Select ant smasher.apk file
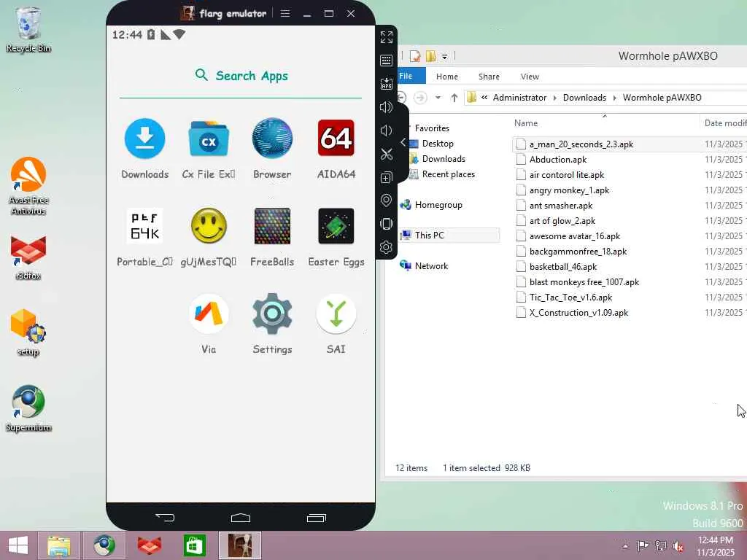 [x=561, y=206]
